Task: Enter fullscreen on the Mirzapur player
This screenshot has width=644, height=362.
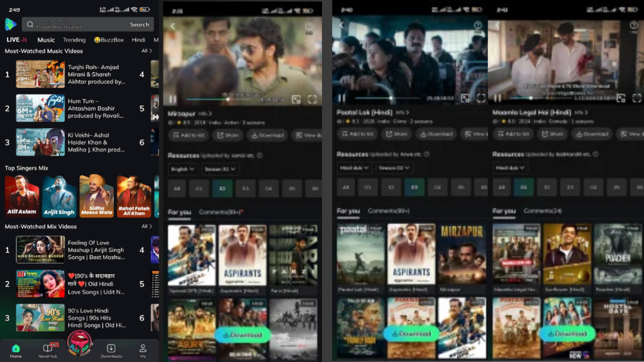Action: click(x=311, y=99)
